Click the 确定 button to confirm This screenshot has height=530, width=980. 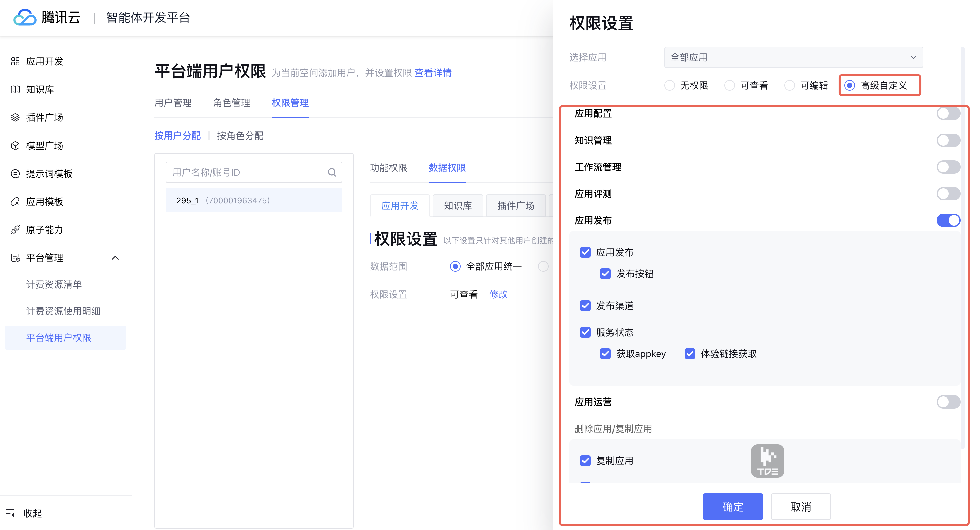point(732,506)
